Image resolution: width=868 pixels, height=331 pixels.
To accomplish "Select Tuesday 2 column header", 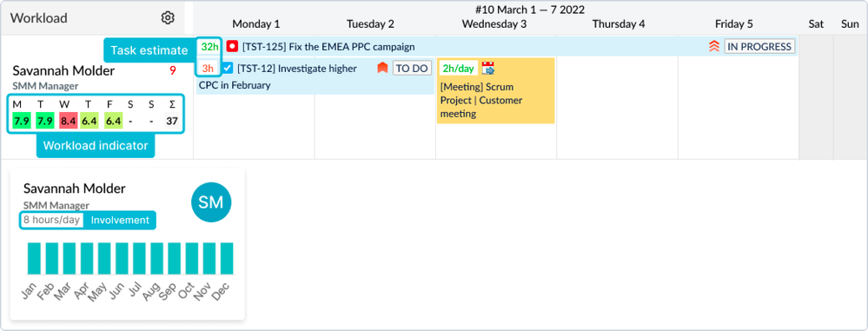I will pyautogui.click(x=370, y=23).
